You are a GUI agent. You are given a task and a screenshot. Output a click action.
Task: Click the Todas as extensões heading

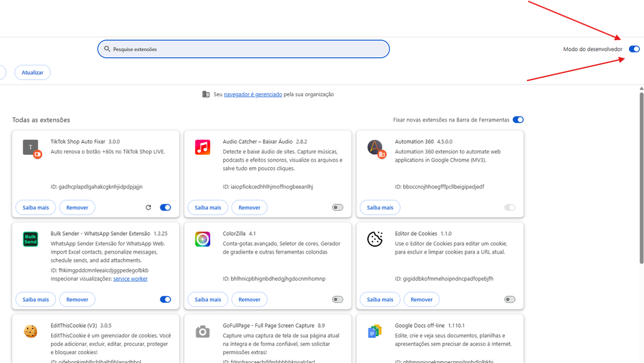pos(41,120)
